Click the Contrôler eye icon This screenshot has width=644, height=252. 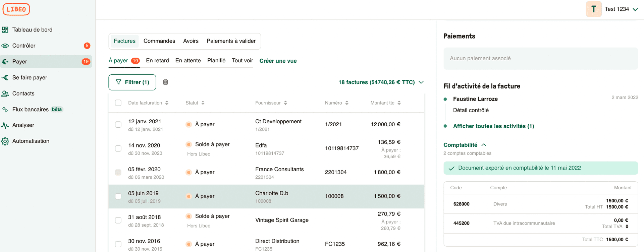tap(5, 46)
